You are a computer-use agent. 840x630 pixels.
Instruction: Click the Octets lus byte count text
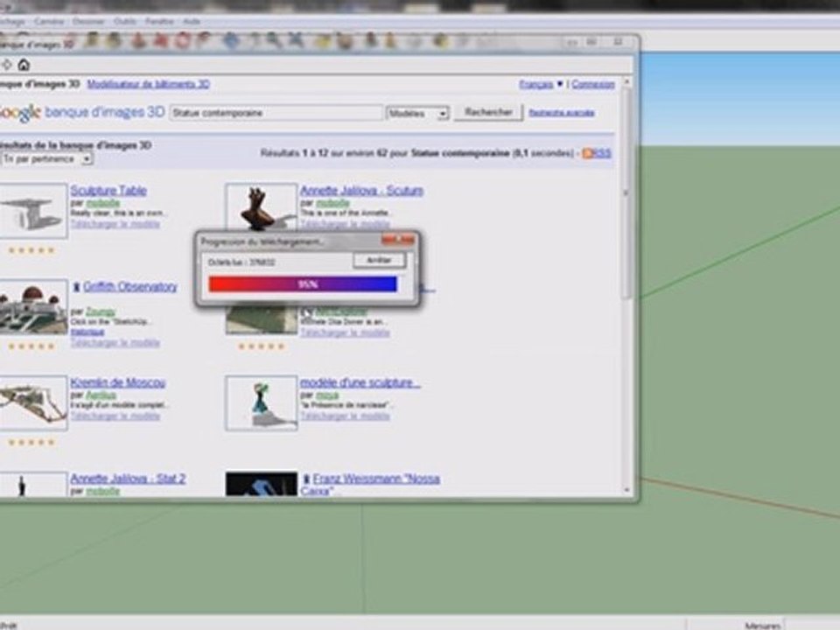click(241, 262)
